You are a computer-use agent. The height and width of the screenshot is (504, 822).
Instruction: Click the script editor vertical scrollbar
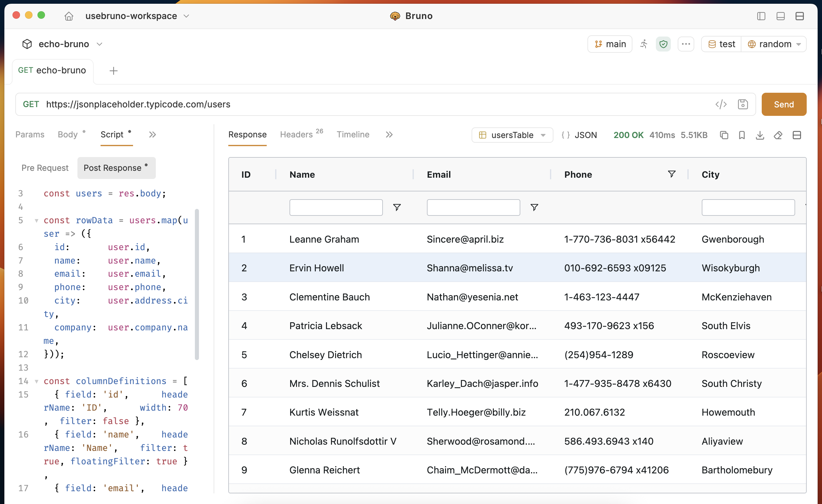click(x=197, y=284)
